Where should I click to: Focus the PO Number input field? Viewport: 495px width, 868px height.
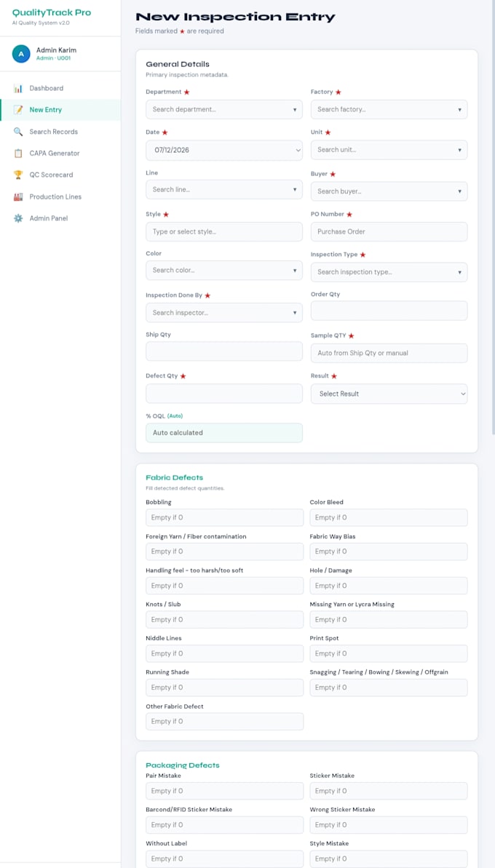[389, 231]
